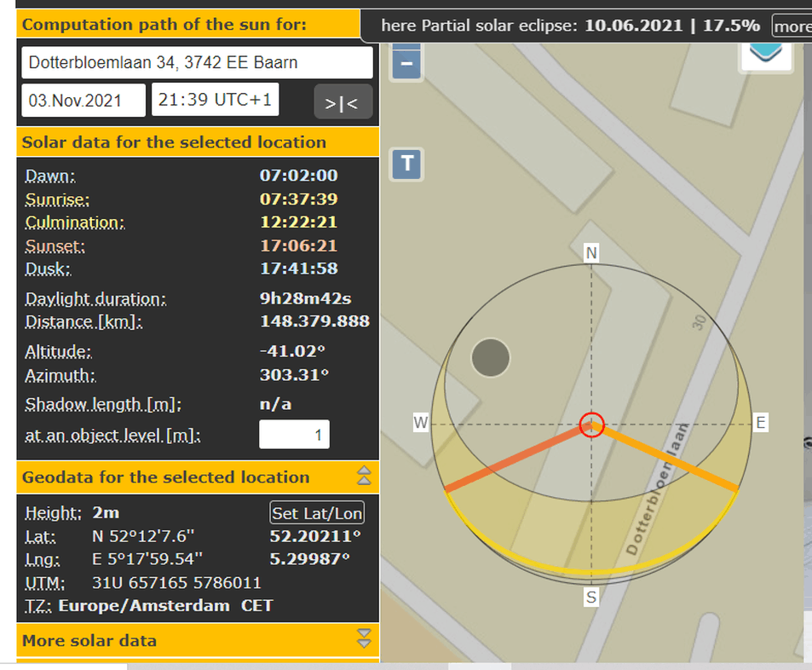The width and height of the screenshot is (812, 670).
Task: Click the UTM value 31U 657165 5786011
Action: point(176,582)
